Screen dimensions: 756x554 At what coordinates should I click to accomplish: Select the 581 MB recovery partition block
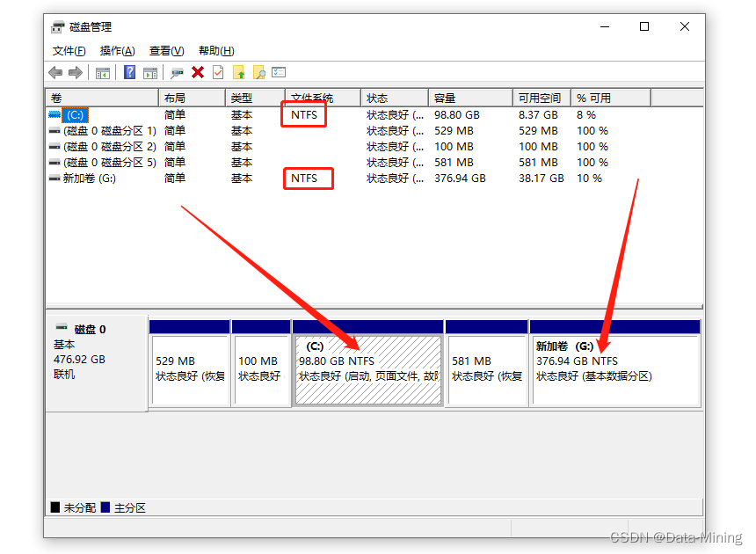point(486,363)
